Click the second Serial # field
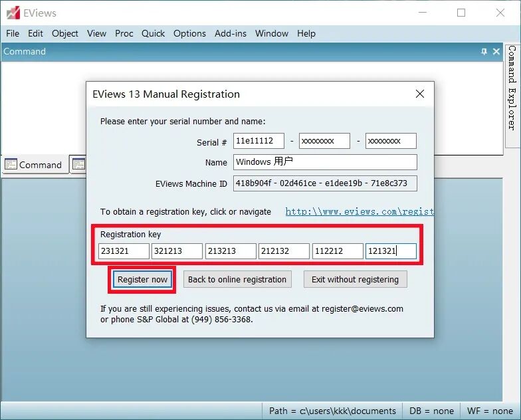The image size is (521, 420). coord(324,141)
